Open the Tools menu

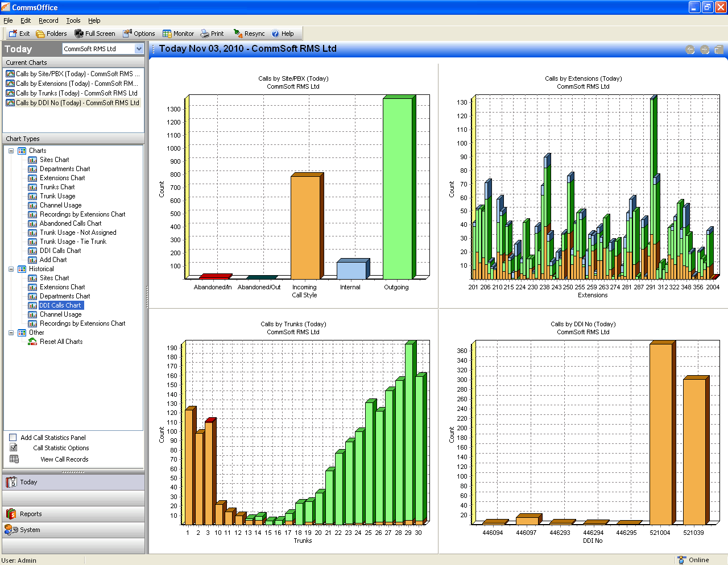tap(73, 20)
